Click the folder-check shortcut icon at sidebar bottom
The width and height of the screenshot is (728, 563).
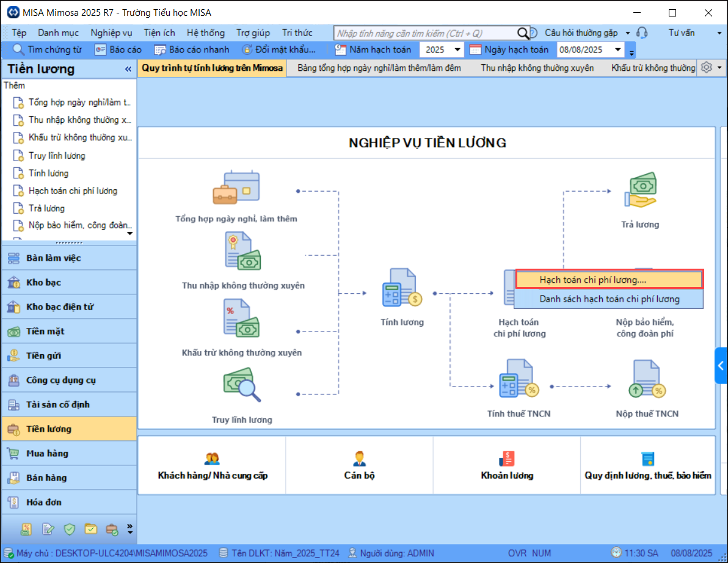tap(90, 529)
